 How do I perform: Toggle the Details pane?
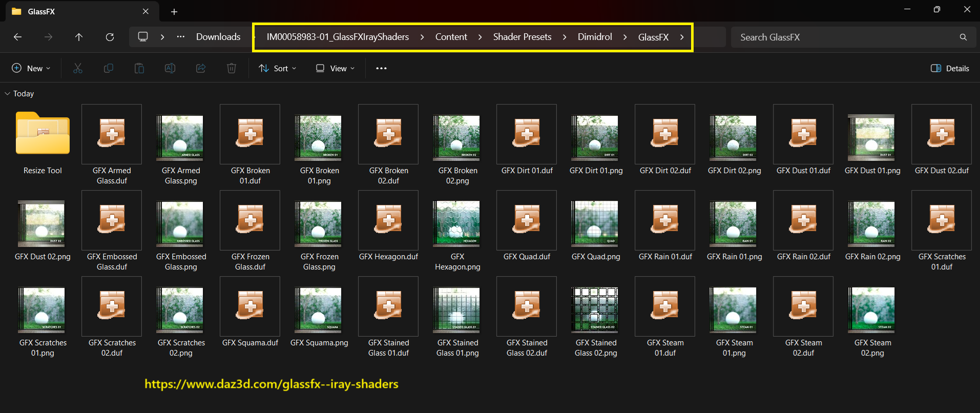pos(950,68)
